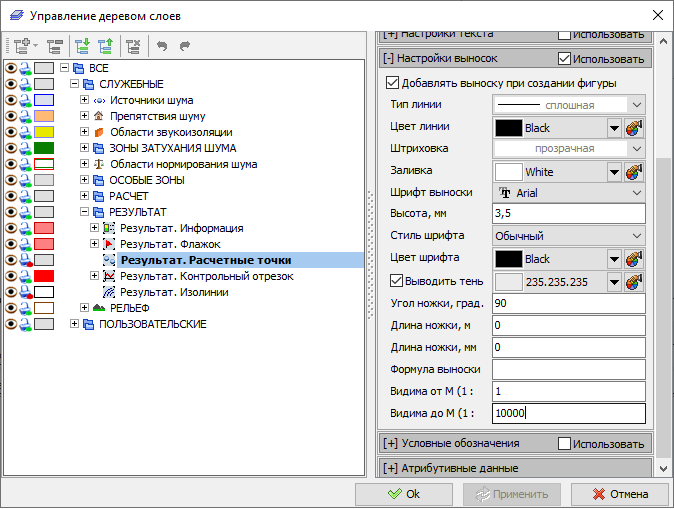Click the Высота, мм input field
674x509 pixels.
point(568,215)
